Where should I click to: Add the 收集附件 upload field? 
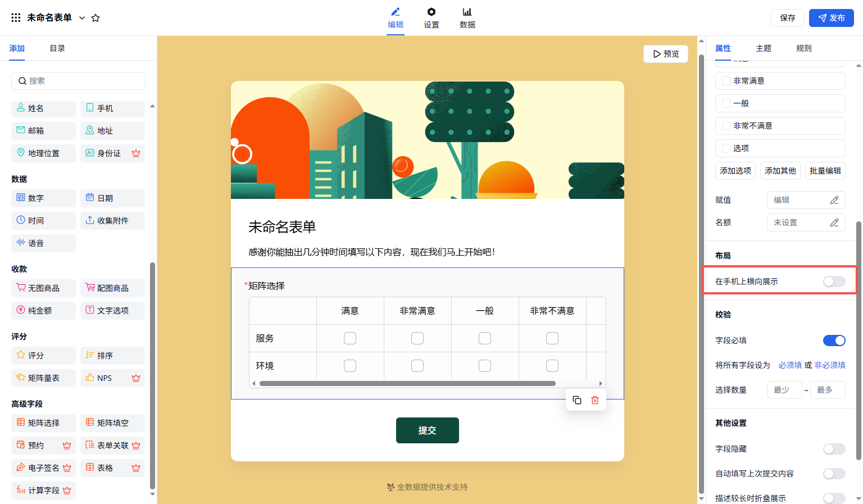coord(112,221)
